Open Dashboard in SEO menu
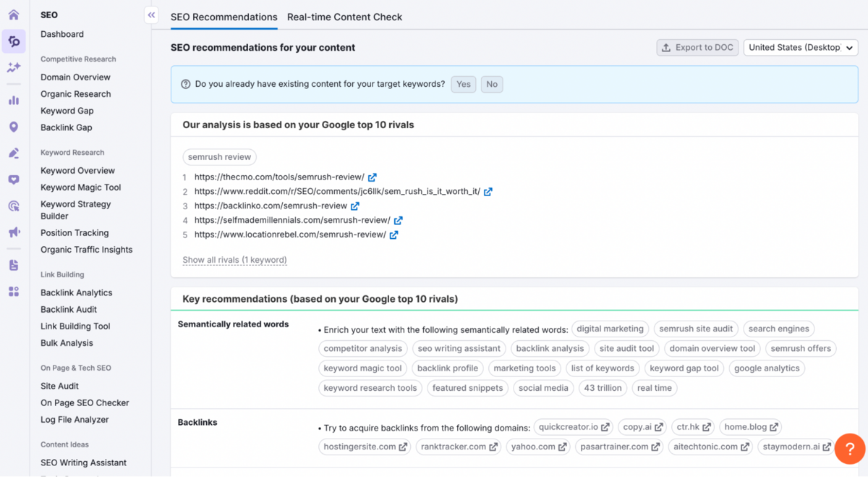Image resolution: width=868 pixels, height=477 pixels. 62,34
